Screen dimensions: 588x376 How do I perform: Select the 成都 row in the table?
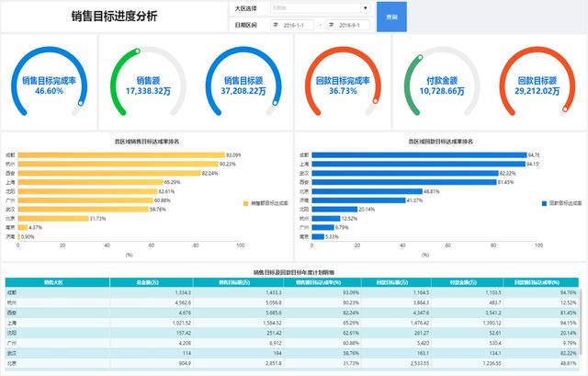tap(292, 292)
